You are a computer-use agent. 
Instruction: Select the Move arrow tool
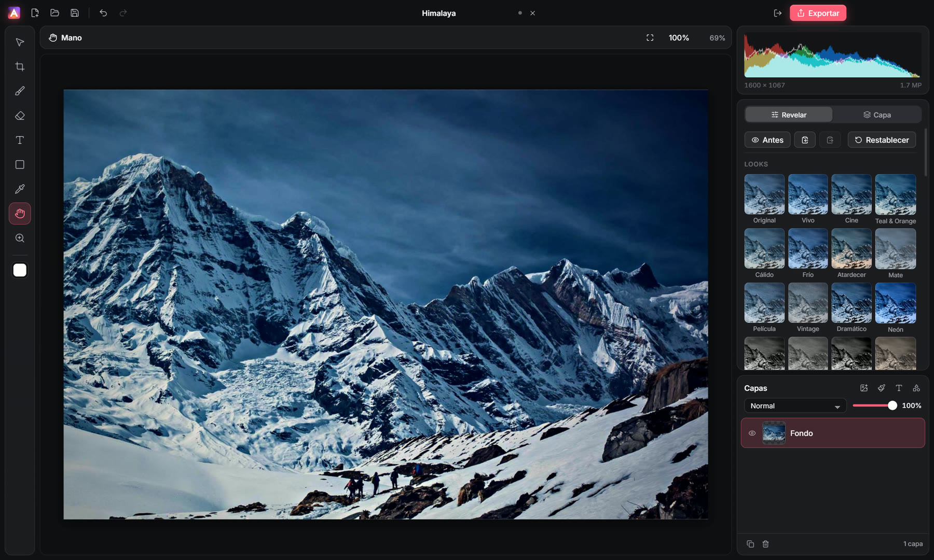coord(20,42)
